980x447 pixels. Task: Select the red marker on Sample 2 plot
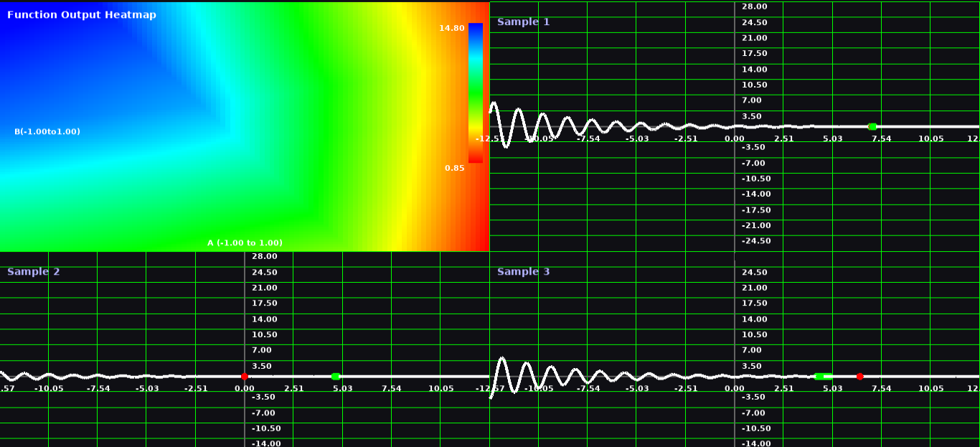(245, 376)
